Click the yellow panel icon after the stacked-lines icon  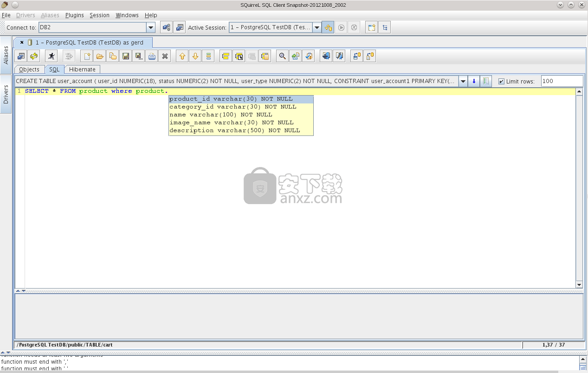226,56
